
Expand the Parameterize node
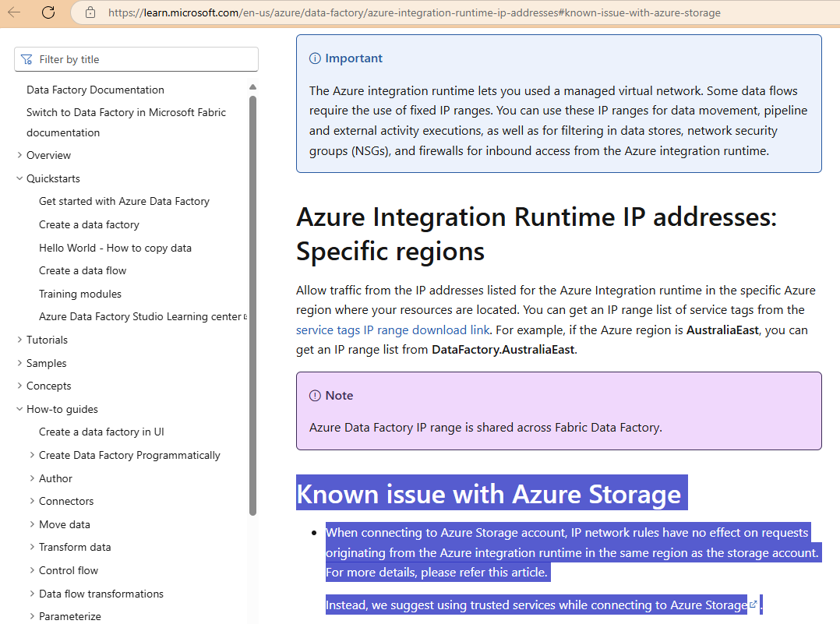click(x=32, y=616)
